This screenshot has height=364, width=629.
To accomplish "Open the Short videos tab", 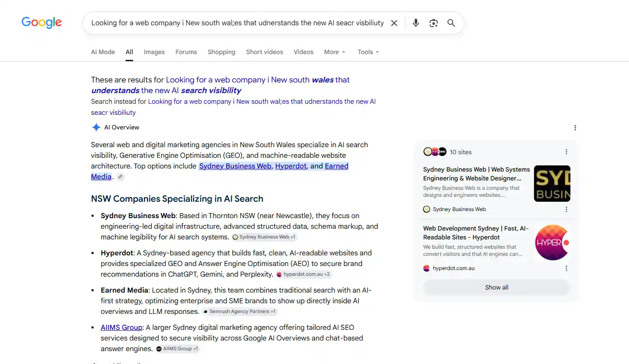I will [265, 52].
